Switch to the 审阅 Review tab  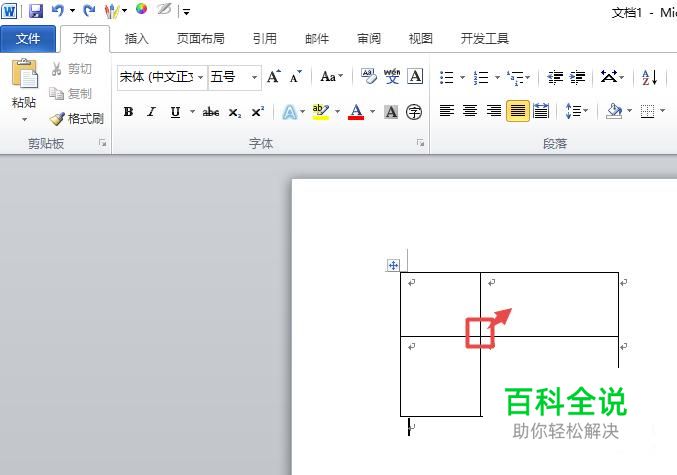click(x=369, y=38)
